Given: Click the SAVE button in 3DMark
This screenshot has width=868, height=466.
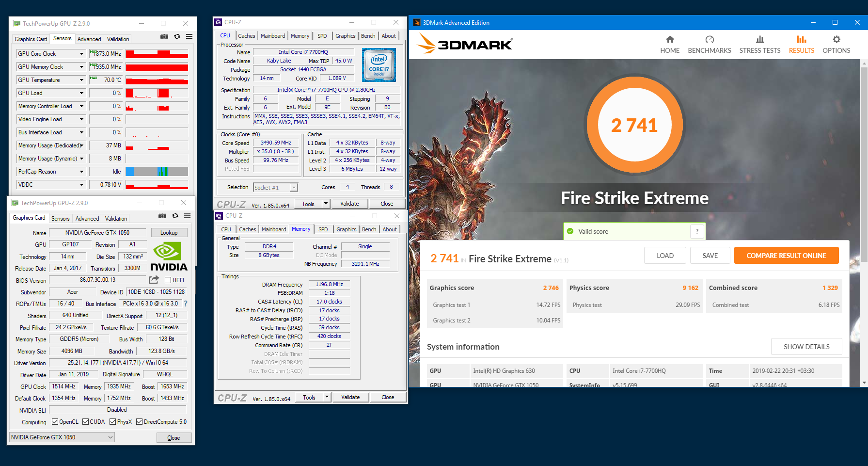Looking at the screenshot, I should [710, 256].
